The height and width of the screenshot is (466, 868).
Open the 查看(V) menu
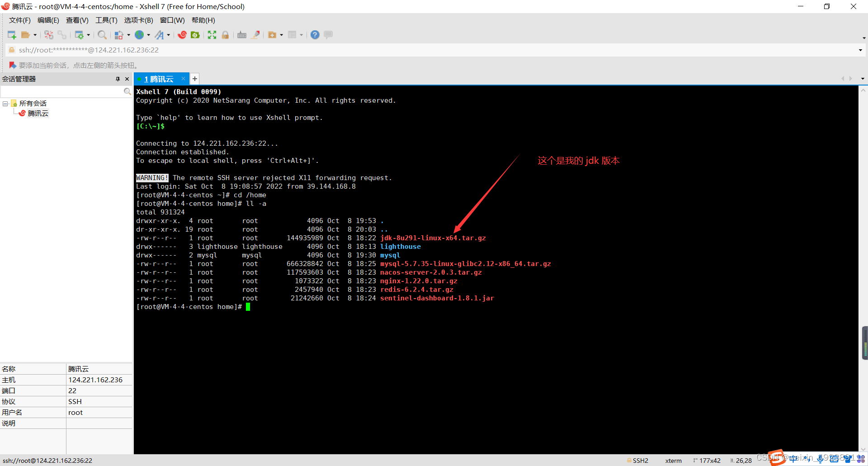77,20
